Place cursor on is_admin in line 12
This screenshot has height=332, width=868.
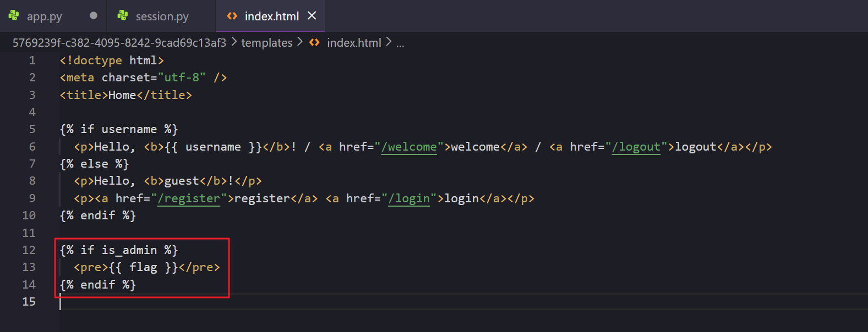(129, 250)
